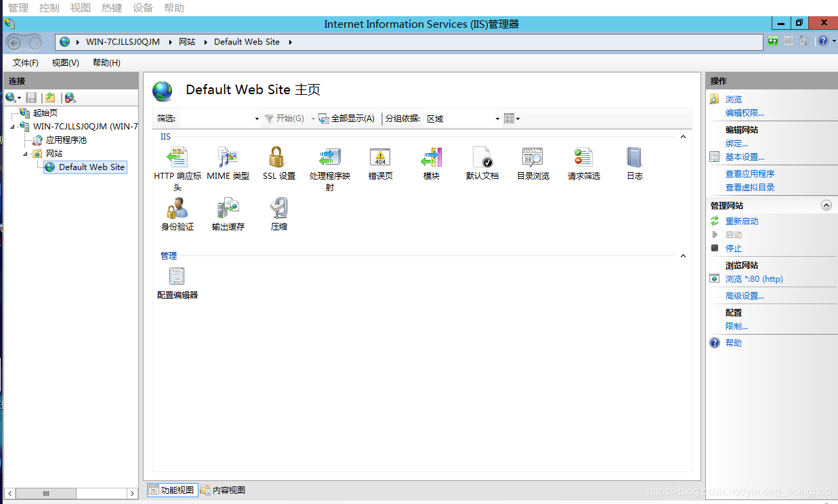Click 全部显示(A) button
This screenshot has width=838, height=504.
(x=346, y=119)
